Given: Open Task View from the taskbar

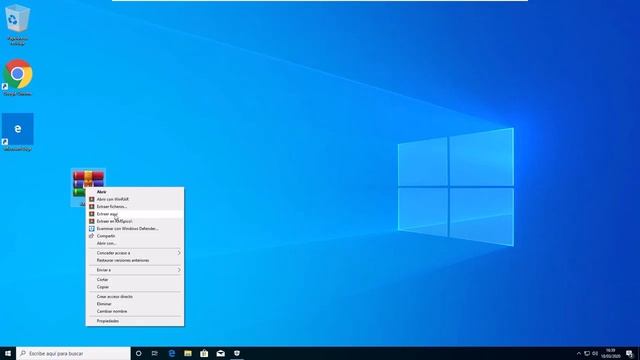Looking at the screenshot, I should (x=155, y=353).
